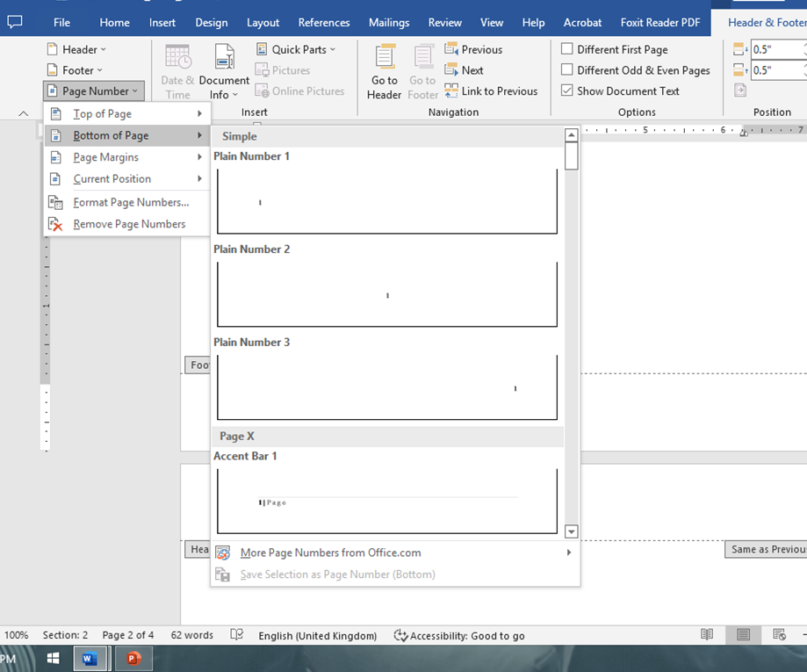
Task: Click the Remove Page Numbers icon
Action: click(x=55, y=224)
